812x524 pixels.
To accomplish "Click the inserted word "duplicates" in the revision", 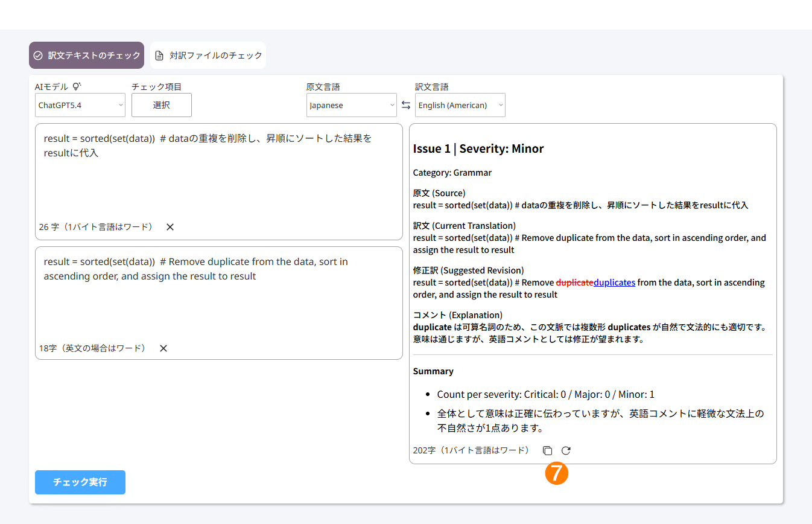I will [614, 283].
